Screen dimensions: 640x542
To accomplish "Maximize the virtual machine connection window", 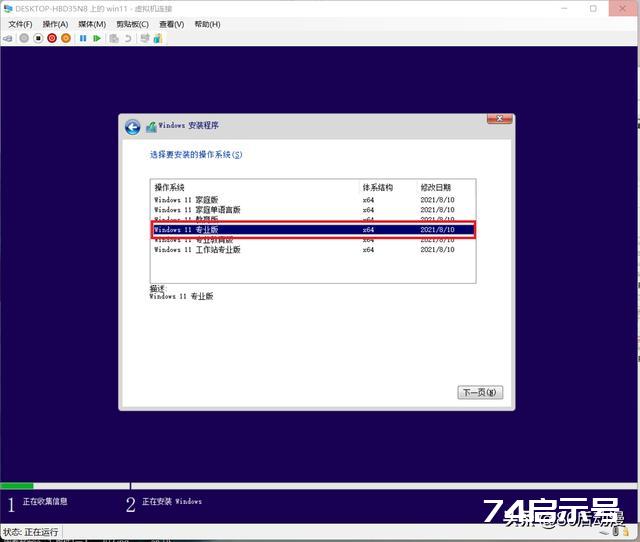I will 593,8.
